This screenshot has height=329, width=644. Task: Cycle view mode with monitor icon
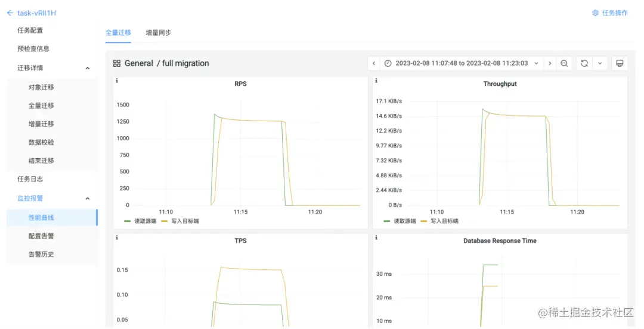(620, 63)
